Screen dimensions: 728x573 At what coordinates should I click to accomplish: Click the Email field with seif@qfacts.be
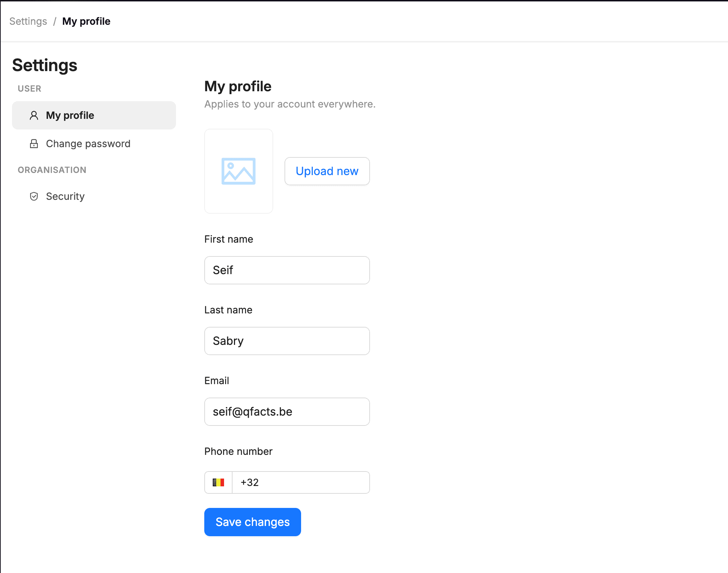(287, 412)
